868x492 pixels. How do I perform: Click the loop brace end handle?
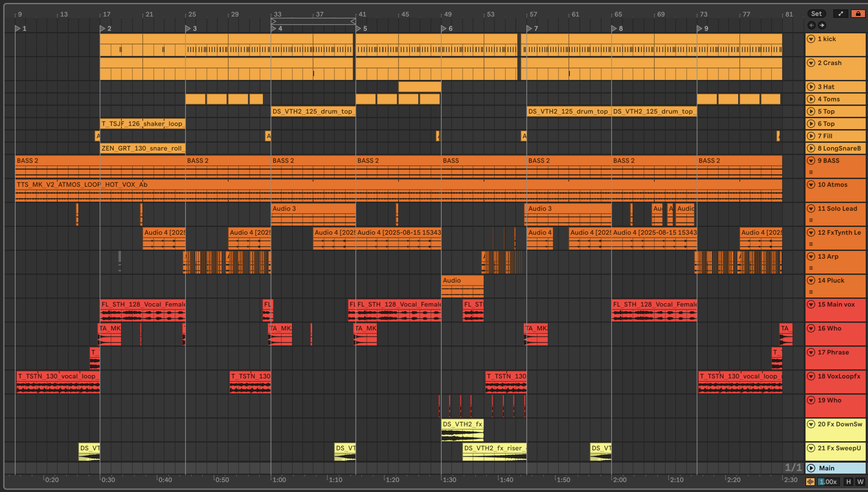(352, 21)
